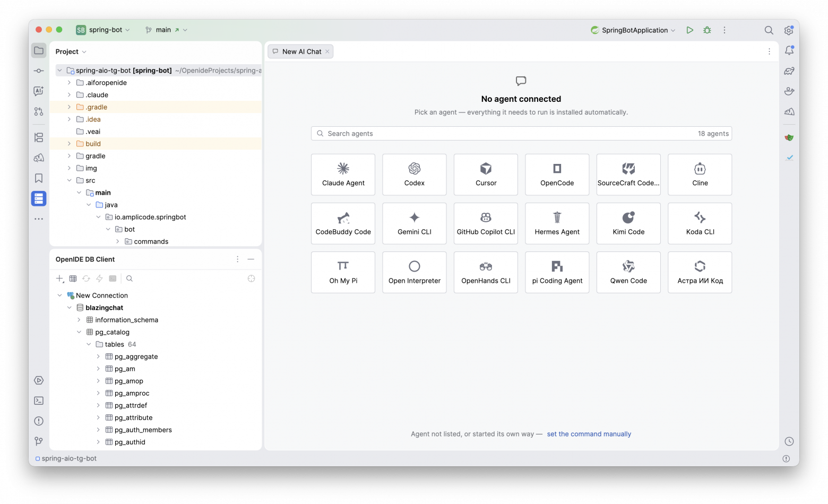Viewport: 828px width, 504px height.
Task: Add a new connection in DB Client
Action: (x=60, y=279)
